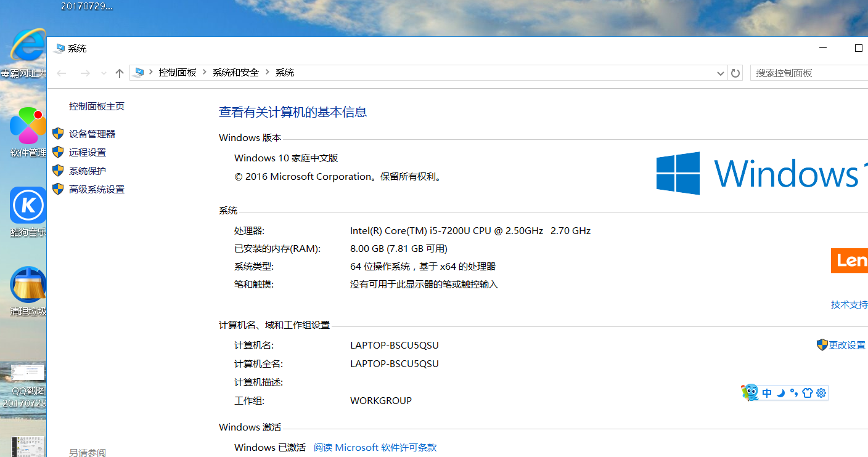
Task: Expand the address bar history dropdown
Action: (720, 73)
